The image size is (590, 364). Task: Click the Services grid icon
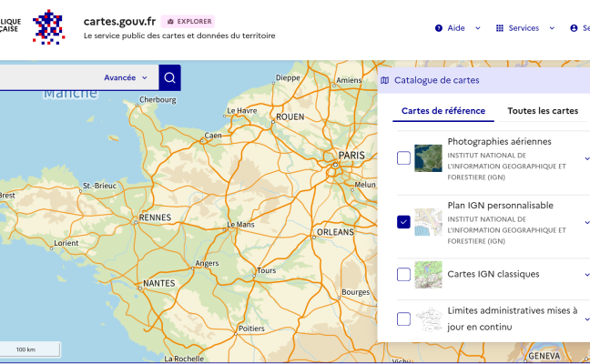point(500,28)
